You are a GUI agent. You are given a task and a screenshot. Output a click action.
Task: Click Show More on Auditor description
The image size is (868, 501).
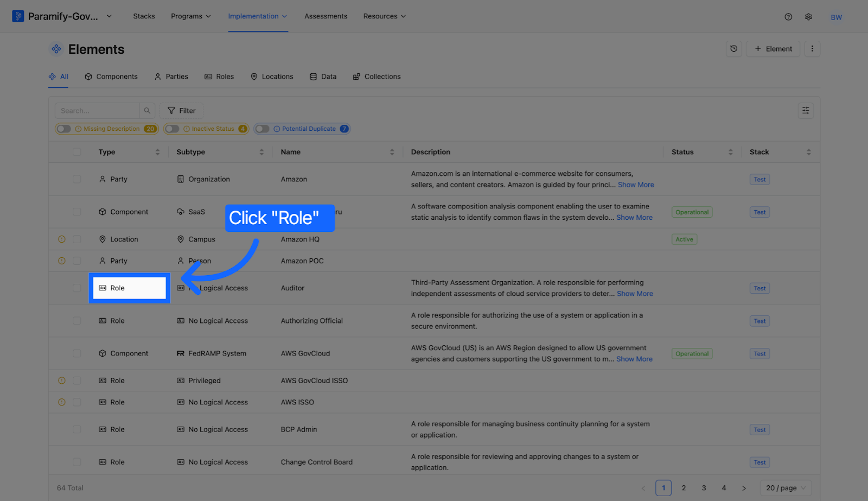click(x=635, y=294)
